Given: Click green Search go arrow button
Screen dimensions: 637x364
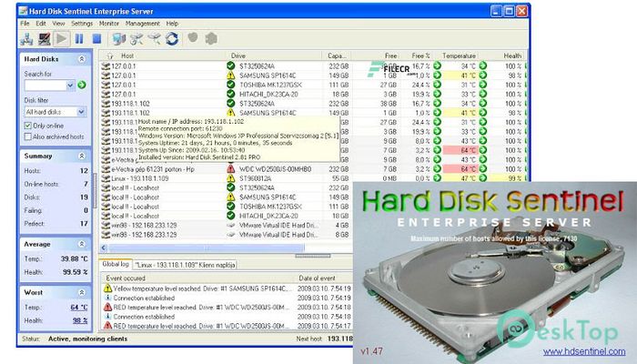Looking at the screenshot, I should pos(82,85).
